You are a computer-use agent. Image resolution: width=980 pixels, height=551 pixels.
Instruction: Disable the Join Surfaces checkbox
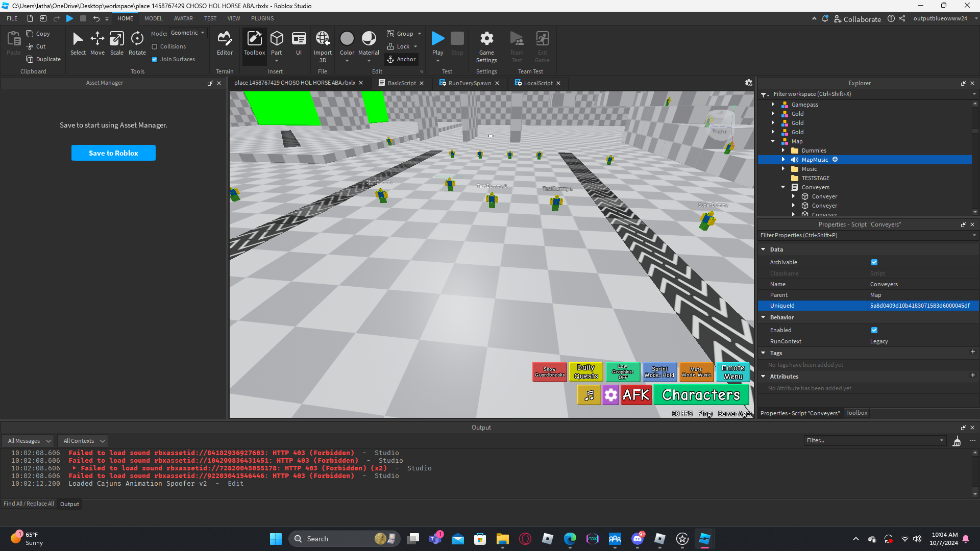coord(155,59)
